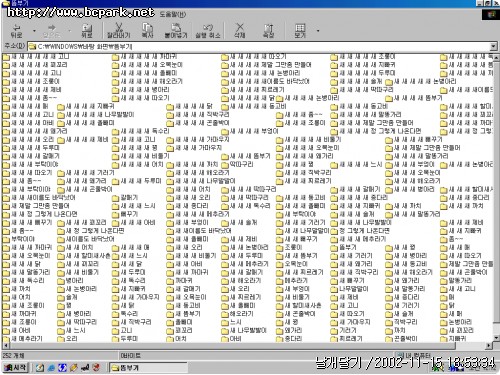Expand the address bar dropdown list
Screen dimensions: 500x375
tap(493, 46)
